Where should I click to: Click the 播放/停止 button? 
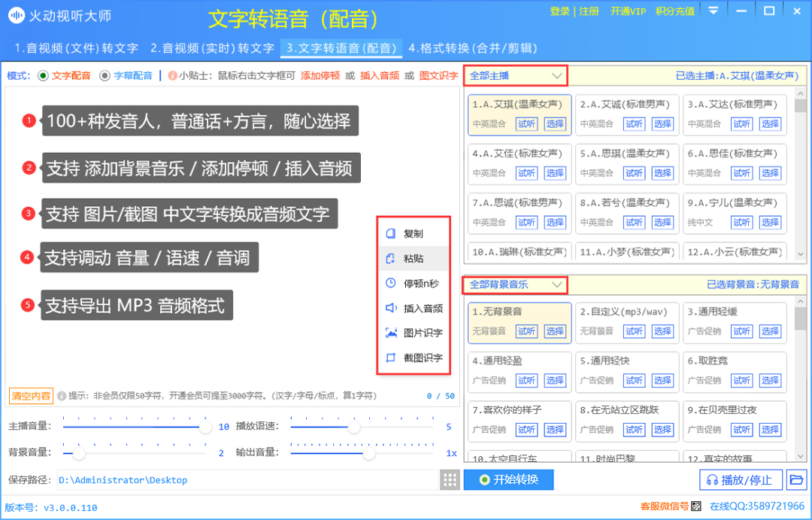coord(741,479)
